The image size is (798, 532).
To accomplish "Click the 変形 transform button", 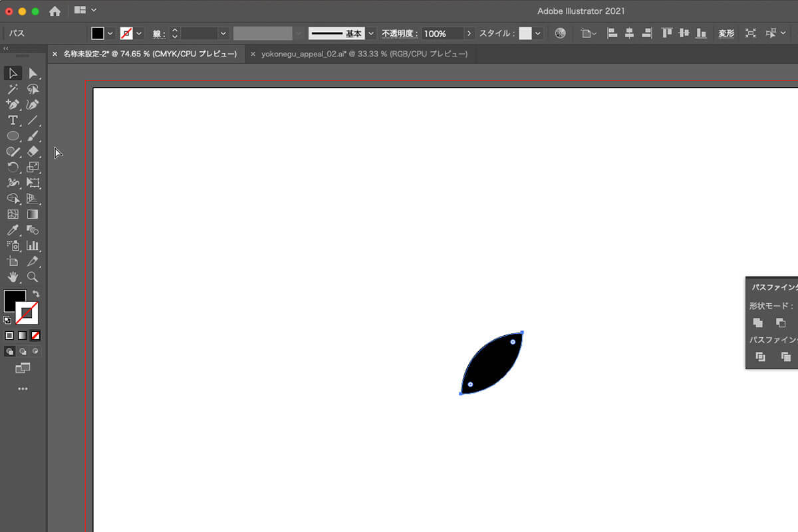I will pos(726,33).
